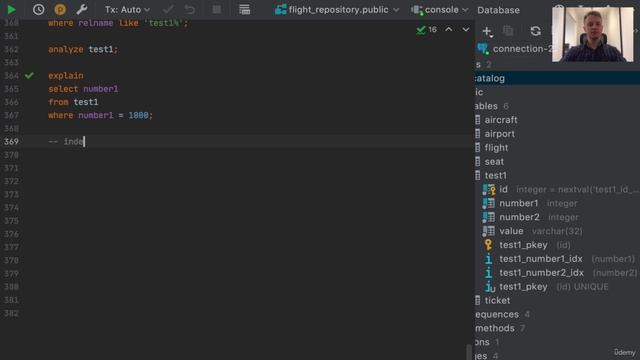Viewport: 640px width, 360px height.
Task: Click 'from test1' on line 366
Action: coord(73,102)
